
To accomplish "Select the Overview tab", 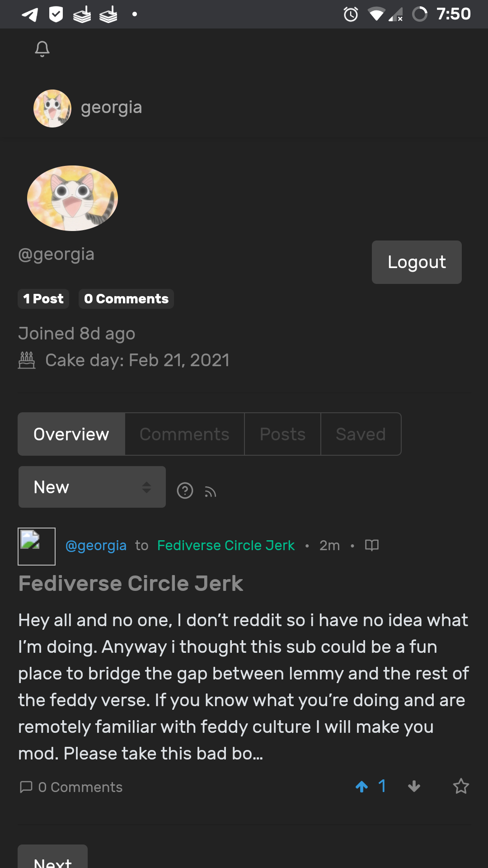I will click(71, 434).
